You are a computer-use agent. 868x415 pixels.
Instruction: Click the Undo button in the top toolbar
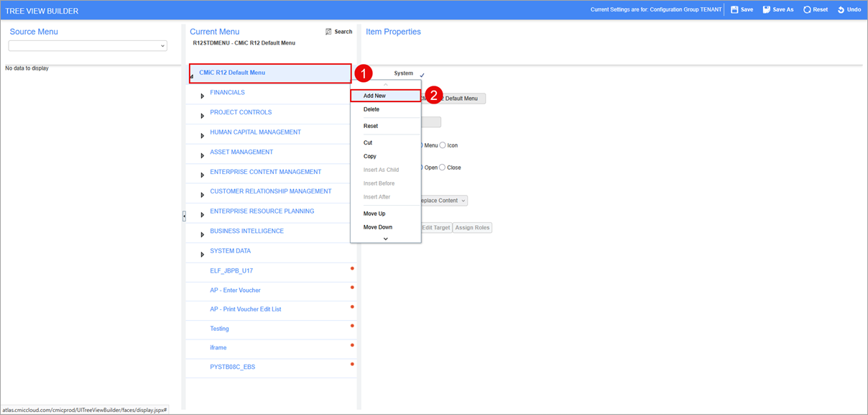849,10
